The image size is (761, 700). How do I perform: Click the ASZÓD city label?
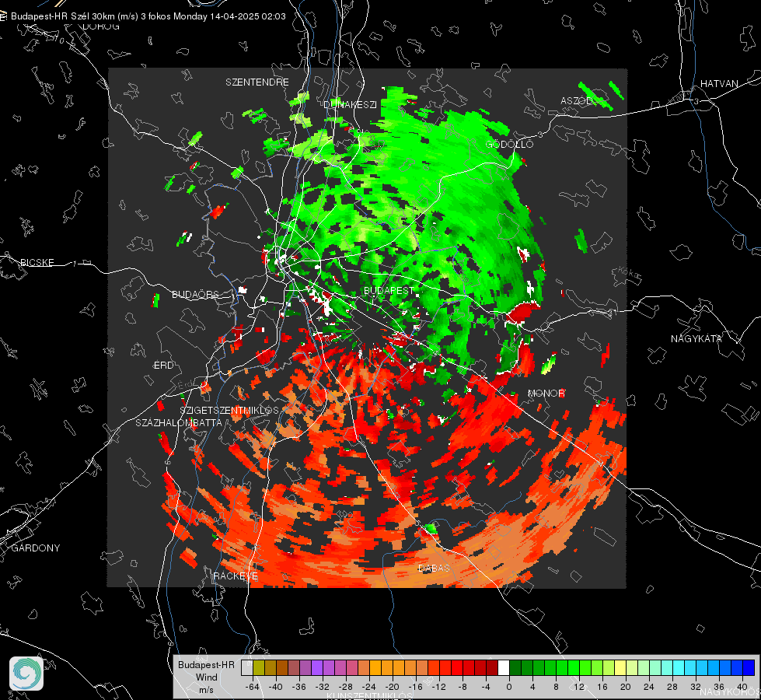tap(577, 100)
